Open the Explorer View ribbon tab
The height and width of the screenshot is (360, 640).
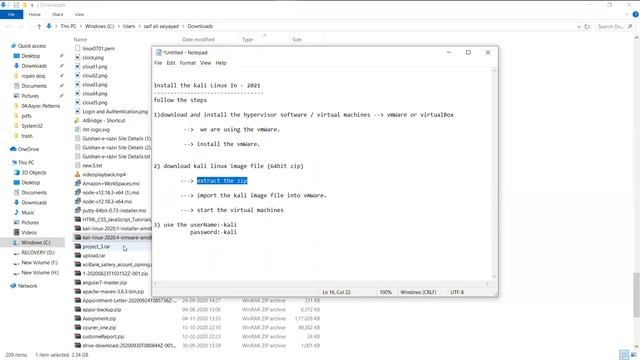tap(79, 14)
